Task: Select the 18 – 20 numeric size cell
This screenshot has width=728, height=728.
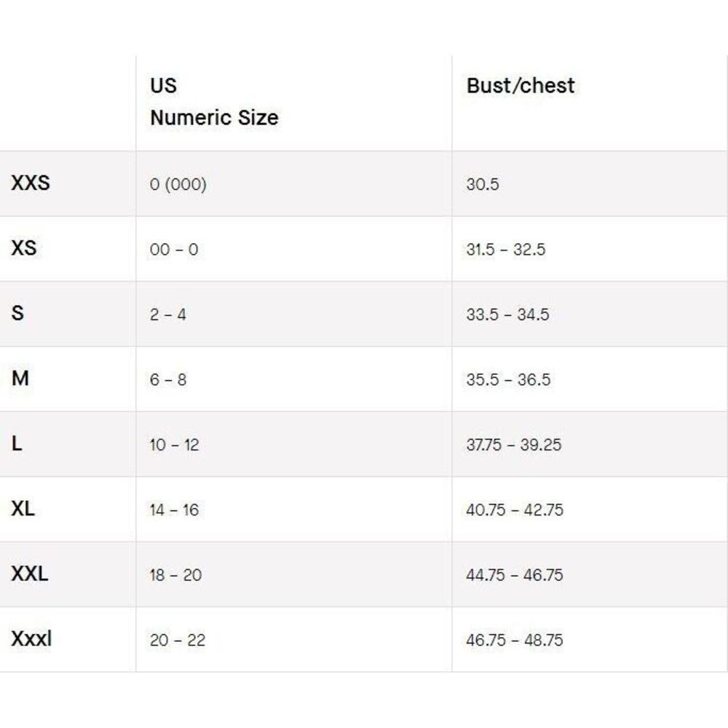Action: pyautogui.click(x=176, y=575)
